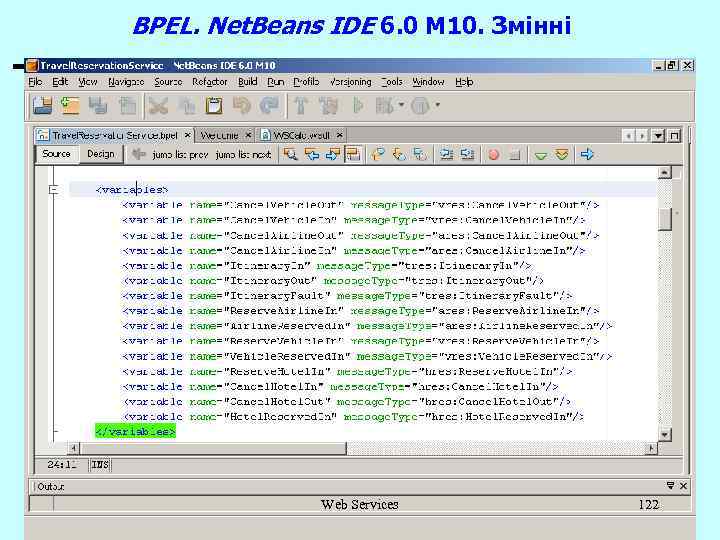
Task: Open the Profile menu
Action: point(306,82)
